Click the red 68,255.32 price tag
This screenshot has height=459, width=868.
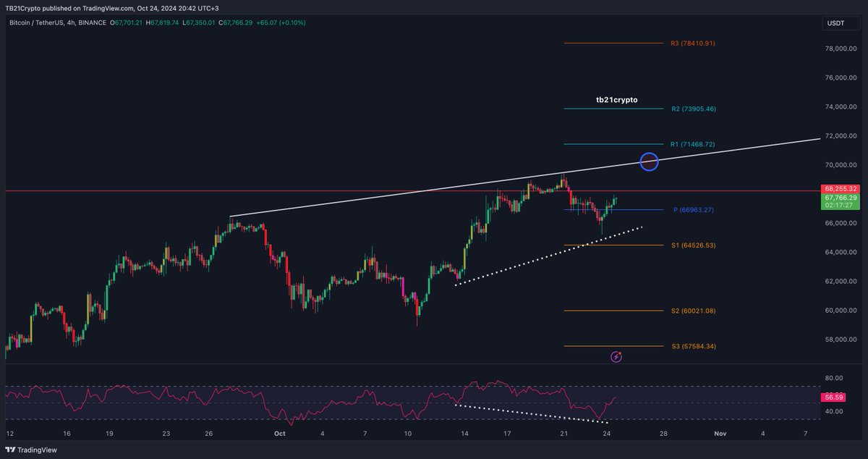(x=839, y=188)
